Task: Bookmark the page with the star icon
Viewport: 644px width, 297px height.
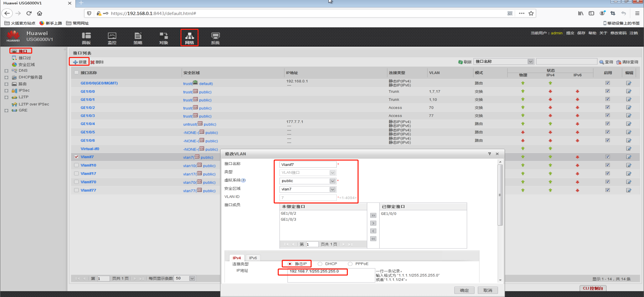Action: pos(531,13)
